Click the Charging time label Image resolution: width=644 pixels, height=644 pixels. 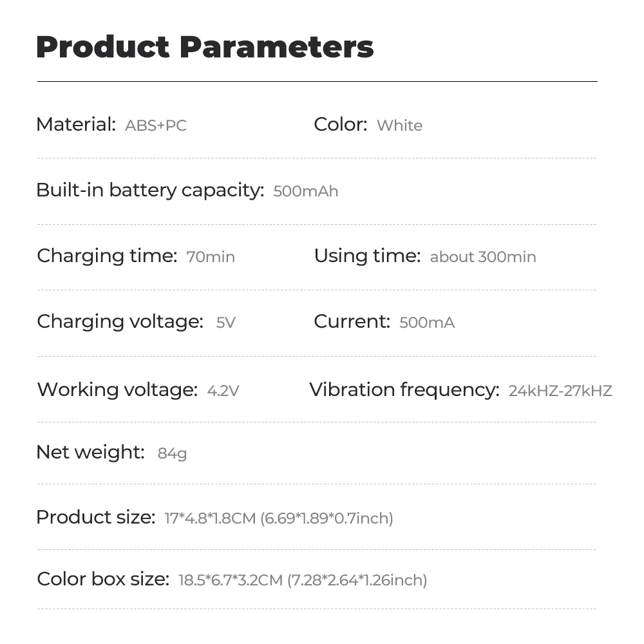(107, 256)
